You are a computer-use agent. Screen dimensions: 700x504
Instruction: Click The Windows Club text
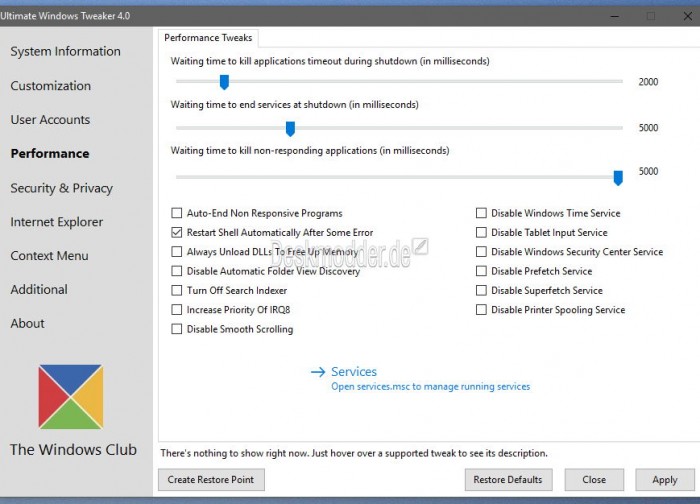(x=73, y=450)
